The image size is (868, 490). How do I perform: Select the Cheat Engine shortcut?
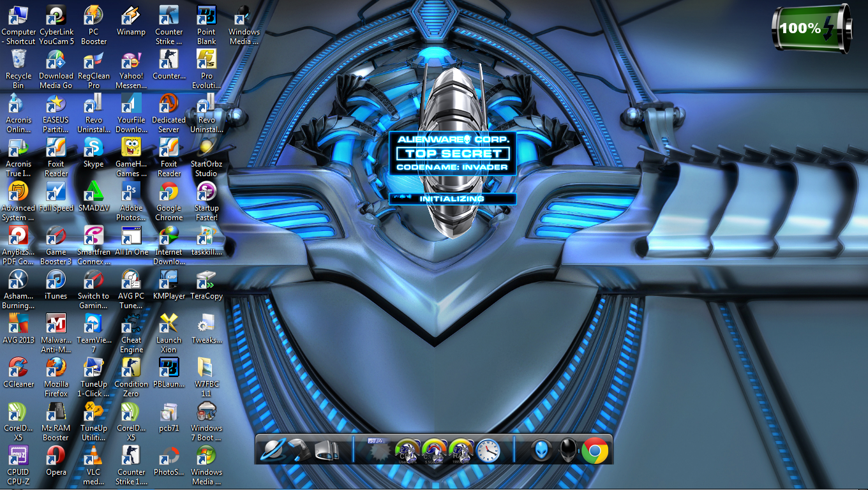click(x=131, y=333)
